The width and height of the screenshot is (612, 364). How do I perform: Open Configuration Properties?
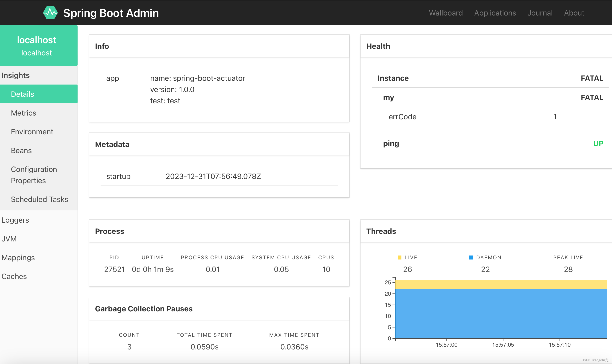(34, 175)
